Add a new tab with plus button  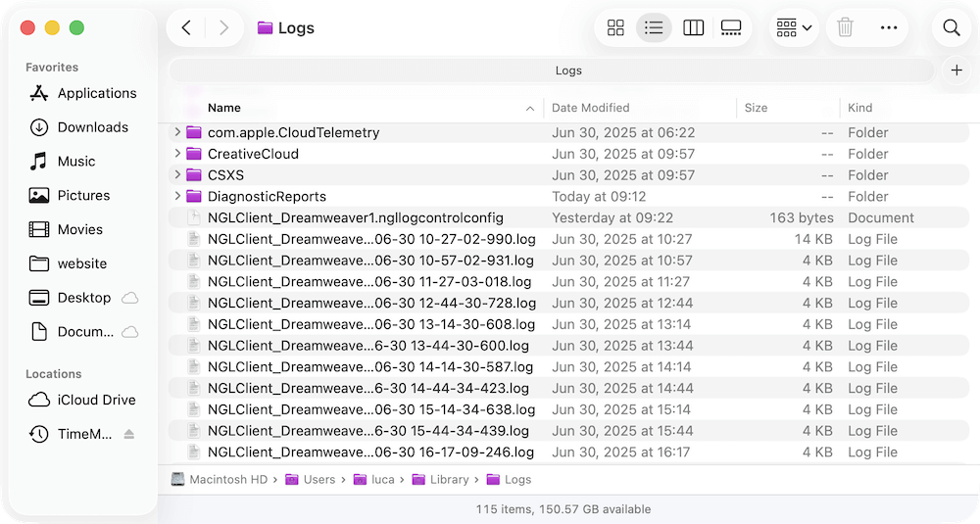(x=956, y=70)
